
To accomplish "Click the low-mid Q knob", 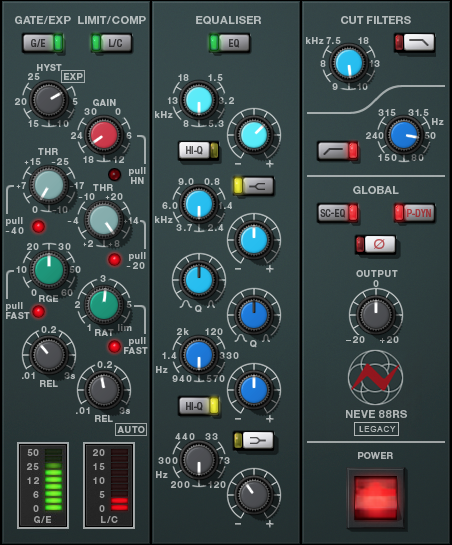I will [254, 315].
